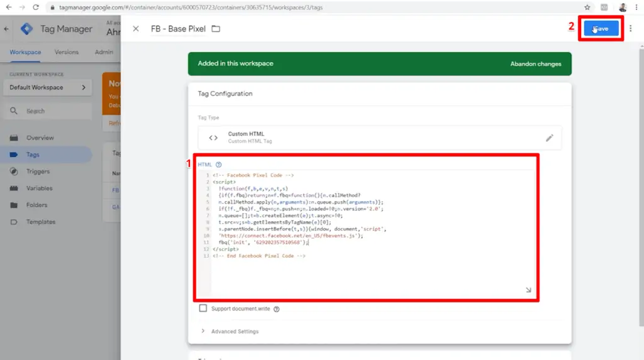This screenshot has height=360, width=644.
Task: Expand Advanced Settings
Action: click(235, 331)
